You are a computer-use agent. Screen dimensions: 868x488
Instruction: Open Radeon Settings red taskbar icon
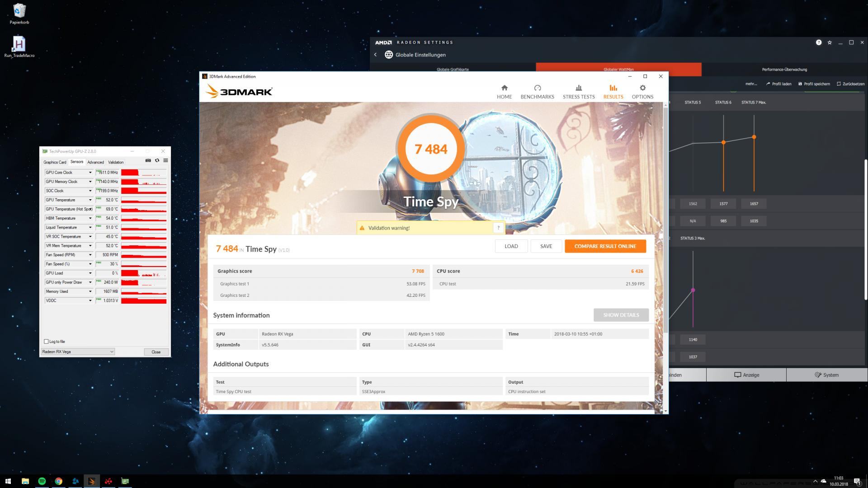pos(108,481)
